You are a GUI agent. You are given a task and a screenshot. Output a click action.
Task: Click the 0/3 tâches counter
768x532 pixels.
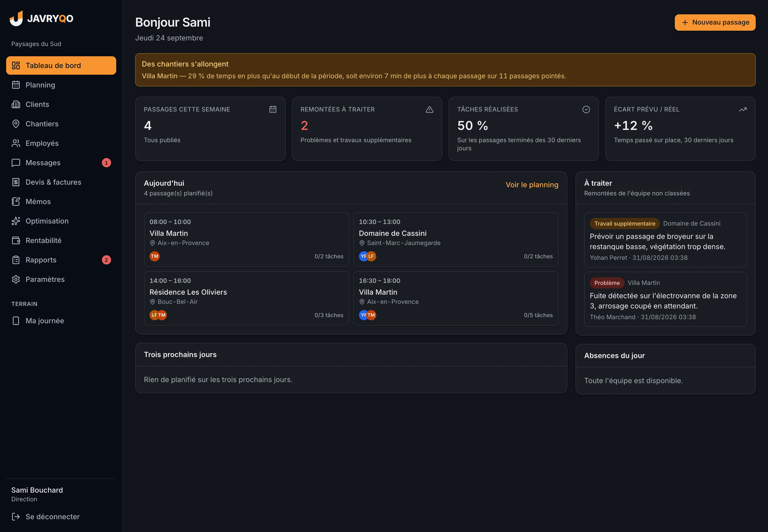329,315
